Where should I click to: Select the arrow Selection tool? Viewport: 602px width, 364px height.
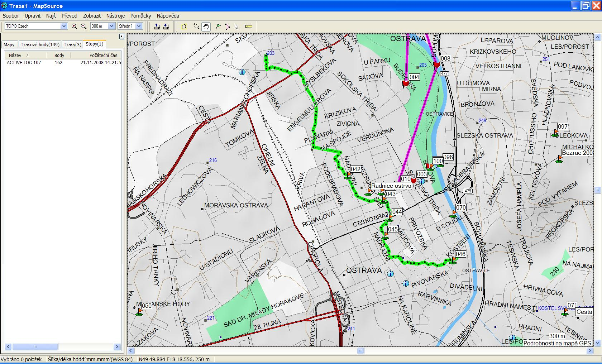pyautogui.click(x=236, y=27)
